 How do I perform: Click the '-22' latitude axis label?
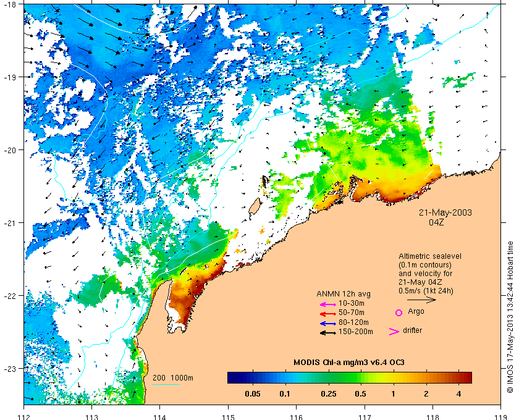tap(9, 296)
